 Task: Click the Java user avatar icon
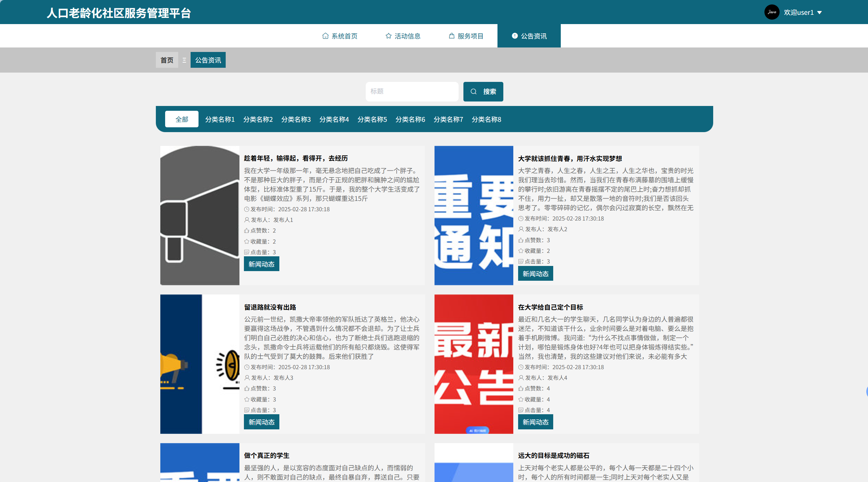pyautogui.click(x=772, y=12)
